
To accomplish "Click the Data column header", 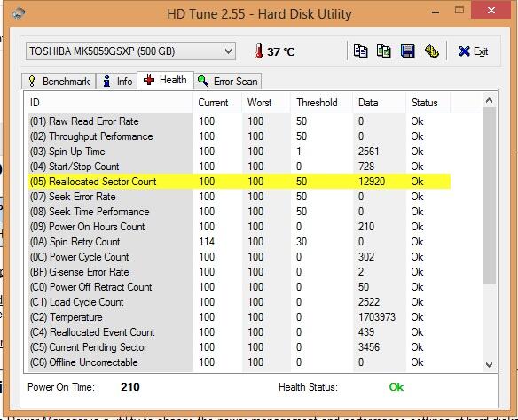I will tap(380, 103).
